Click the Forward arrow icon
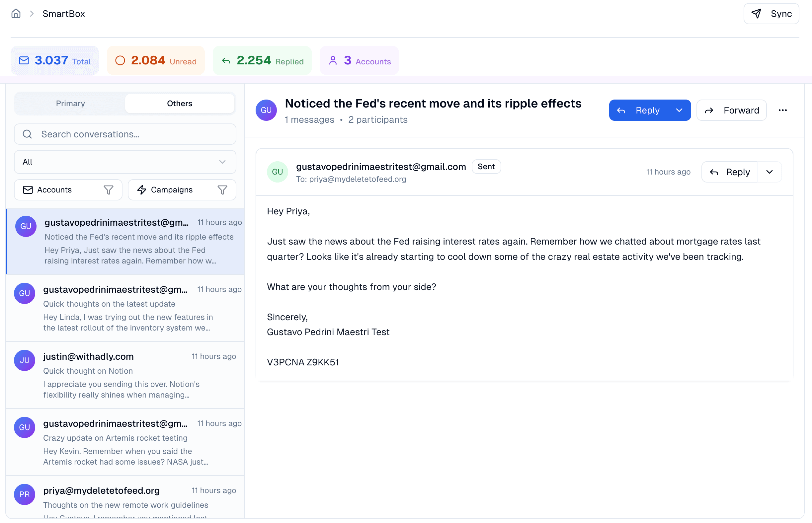Screen dimensions: 812x523 pos(709,111)
